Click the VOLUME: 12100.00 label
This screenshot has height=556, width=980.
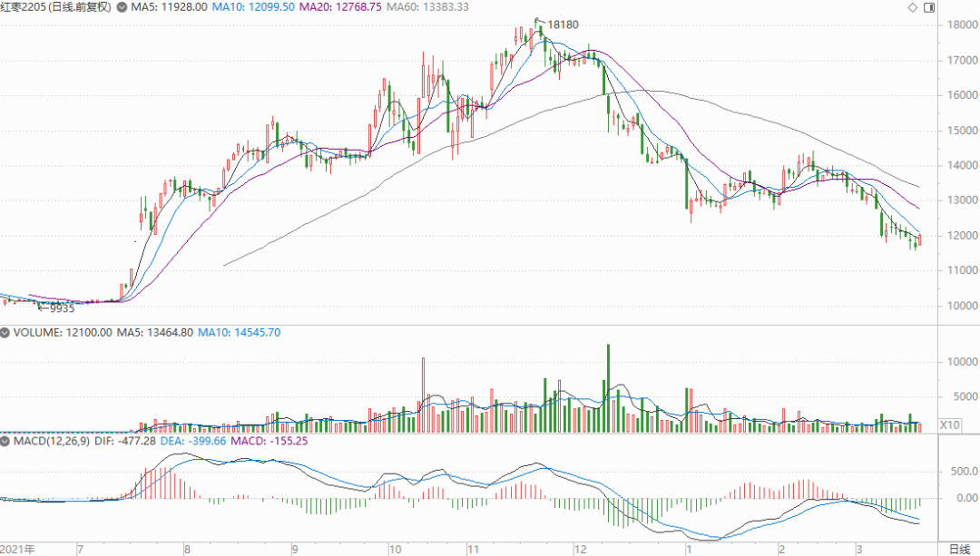[x=63, y=333]
